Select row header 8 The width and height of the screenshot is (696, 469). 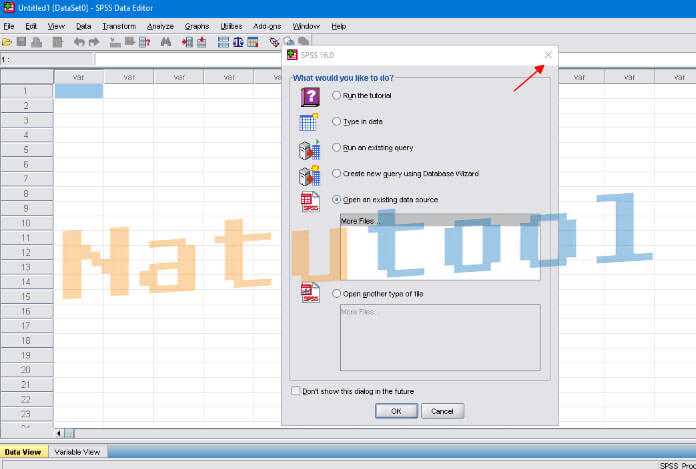coord(27,194)
